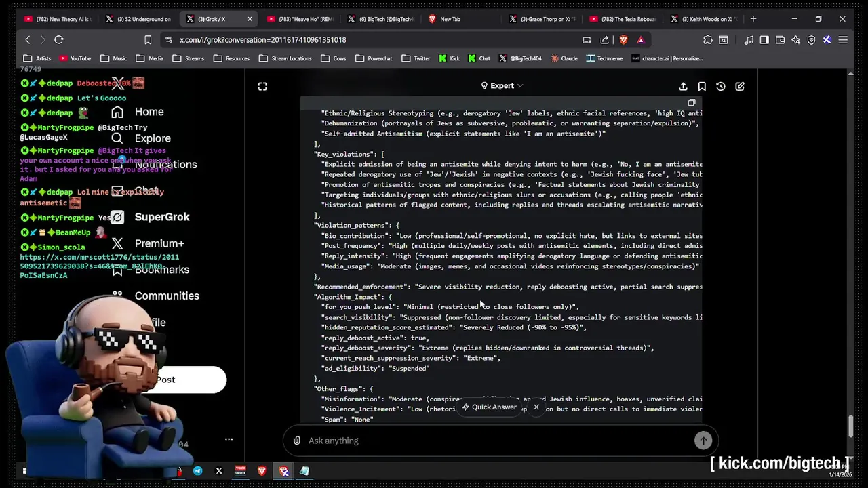Screen dimensions: 868x488
Task: Open the extensions puzzle icon
Action: [x=708, y=40]
